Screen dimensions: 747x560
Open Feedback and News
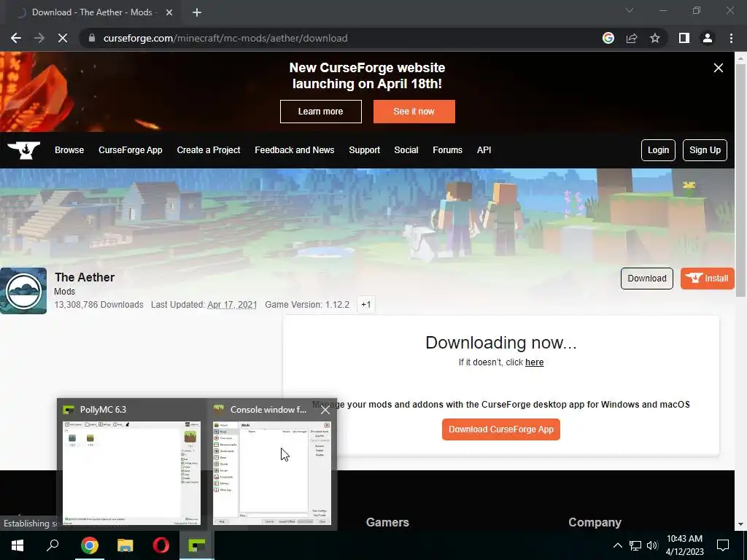pyautogui.click(x=295, y=150)
